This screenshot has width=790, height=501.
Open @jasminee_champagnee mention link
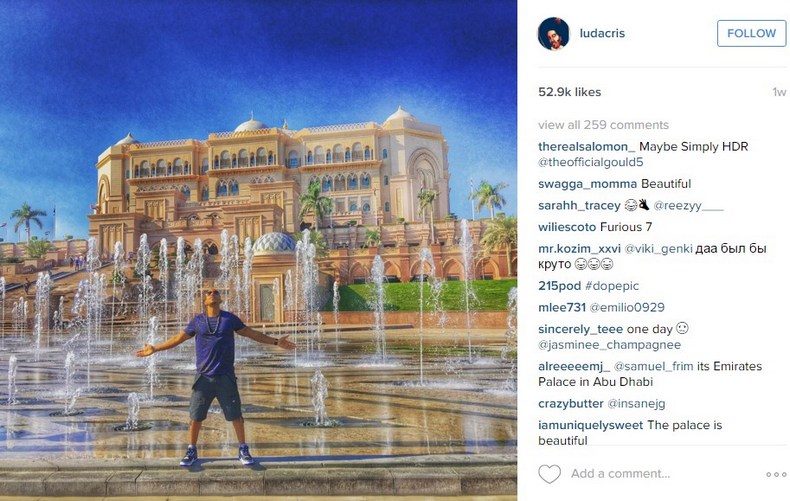[610, 345]
